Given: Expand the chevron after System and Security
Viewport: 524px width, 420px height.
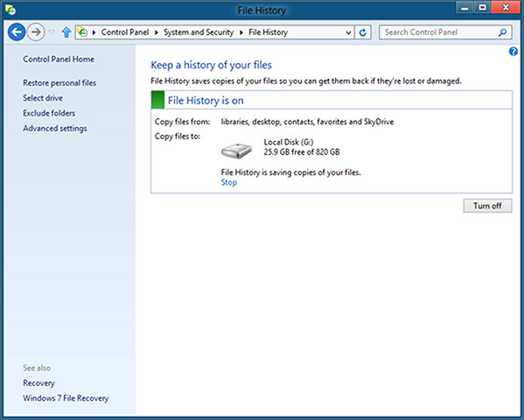Looking at the screenshot, I should pos(241,32).
